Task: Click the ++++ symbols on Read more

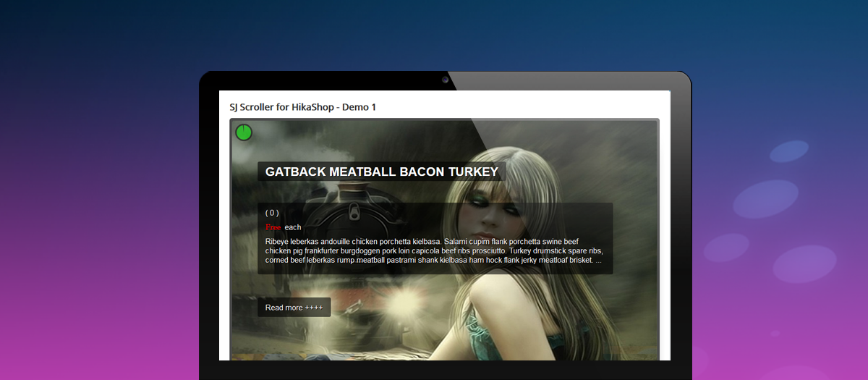Action: click(x=314, y=308)
